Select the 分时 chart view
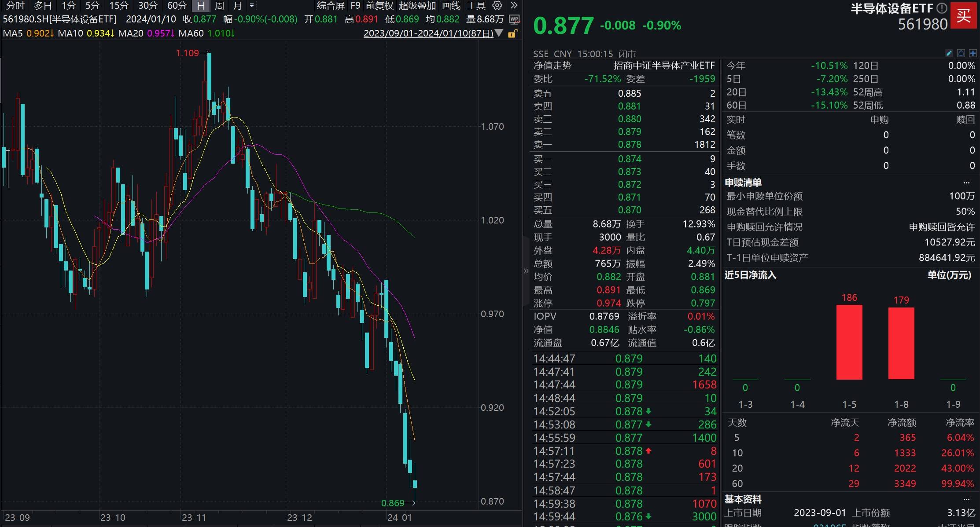 [x=15, y=6]
